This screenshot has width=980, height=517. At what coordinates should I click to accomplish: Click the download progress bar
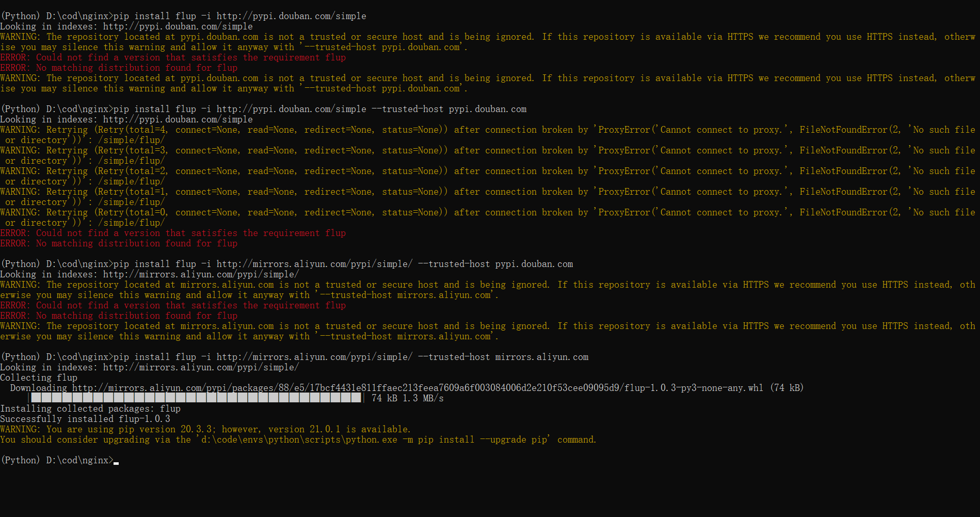[x=196, y=398]
